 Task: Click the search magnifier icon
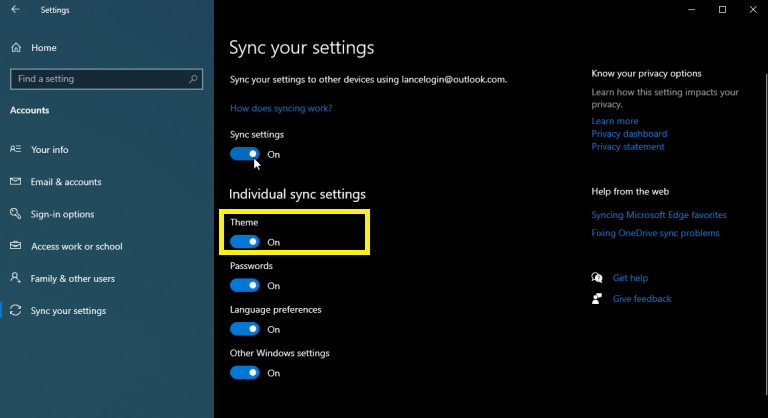193,78
